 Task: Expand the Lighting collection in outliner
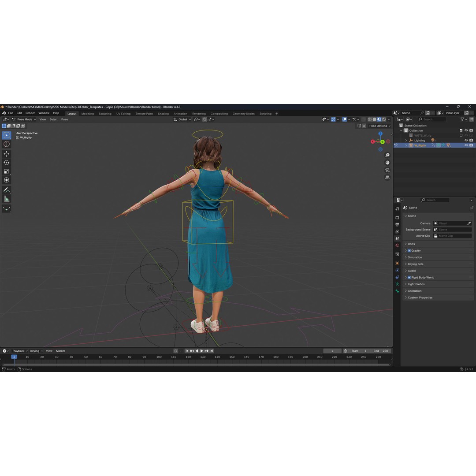[x=406, y=141]
